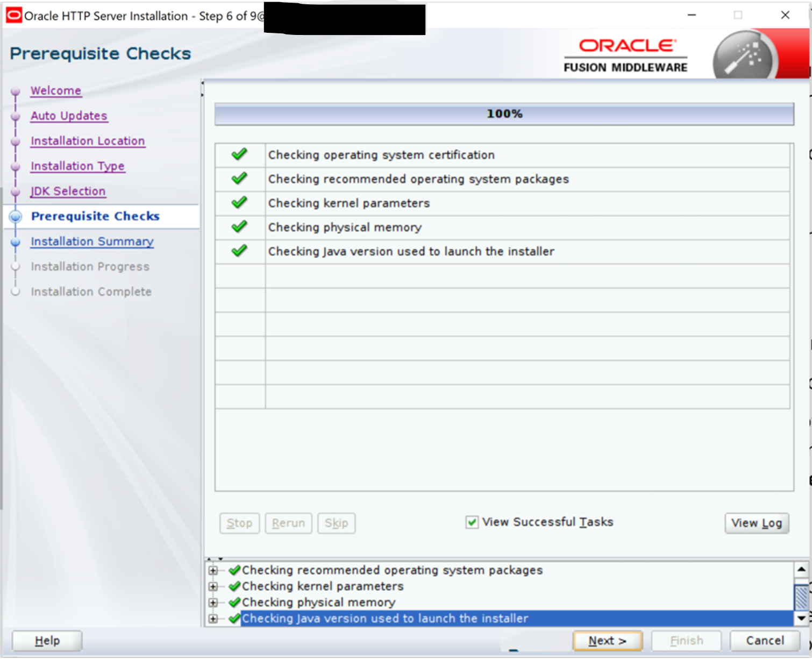Select the Java version log entry row
The height and width of the screenshot is (659, 812).
pos(384,619)
